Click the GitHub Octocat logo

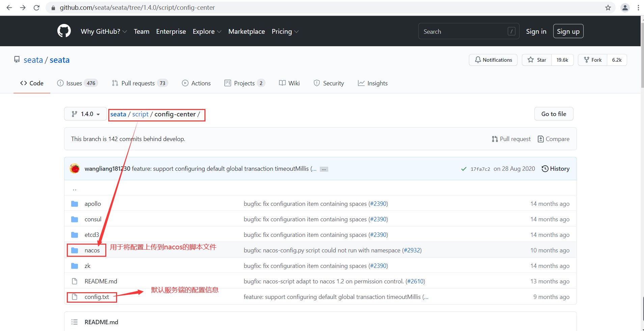point(64,31)
